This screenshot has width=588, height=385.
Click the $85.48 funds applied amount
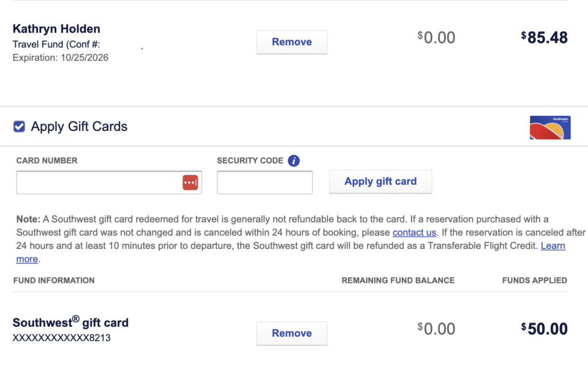[x=544, y=38]
